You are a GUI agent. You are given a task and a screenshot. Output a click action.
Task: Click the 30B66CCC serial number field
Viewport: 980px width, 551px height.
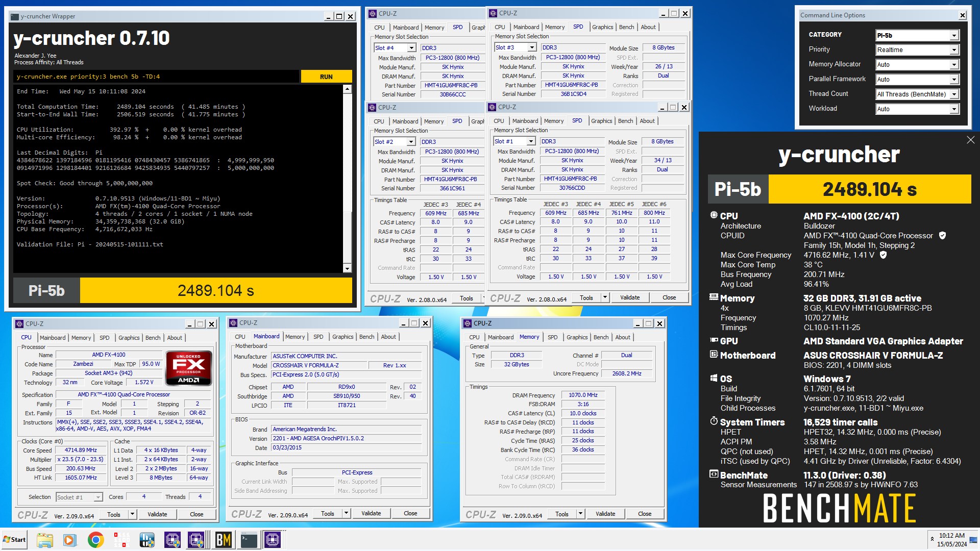[453, 94]
